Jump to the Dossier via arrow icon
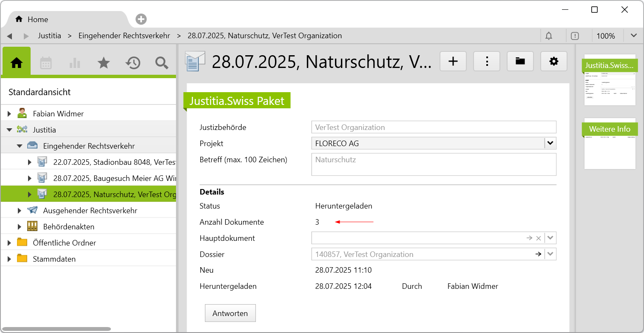Image resolution: width=644 pixels, height=333 pixels. (x=538, y=254)
